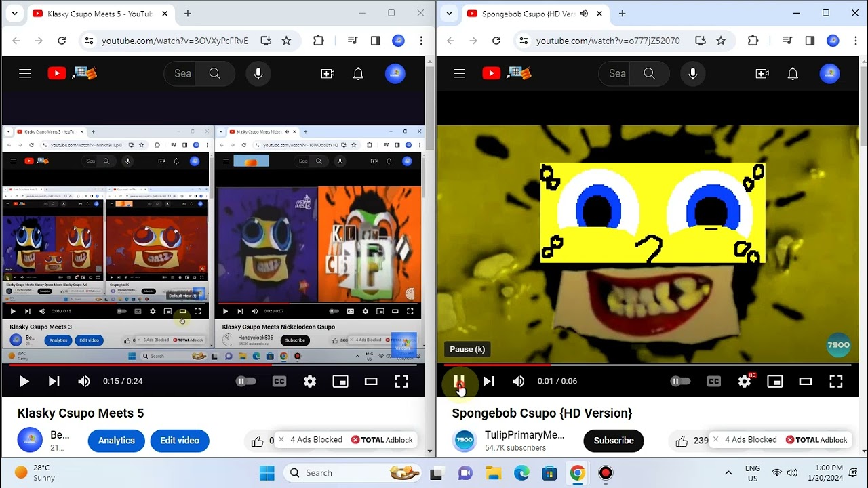The height and width of the screenshot is (488, 868).
Task: Mute volume in the left window player
Action: (84, 382)
